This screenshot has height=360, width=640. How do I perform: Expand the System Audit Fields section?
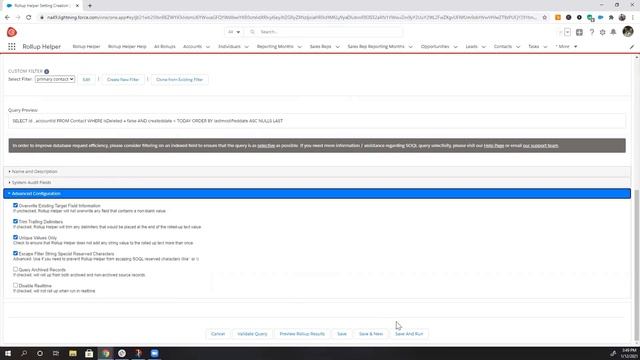317,182
